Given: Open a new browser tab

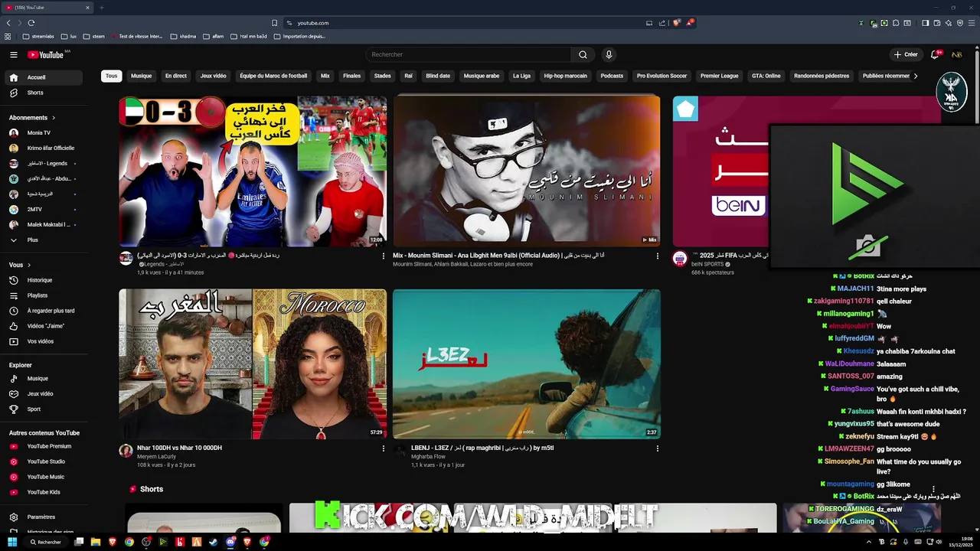Looking at the screenshot, I should point(101,8).
